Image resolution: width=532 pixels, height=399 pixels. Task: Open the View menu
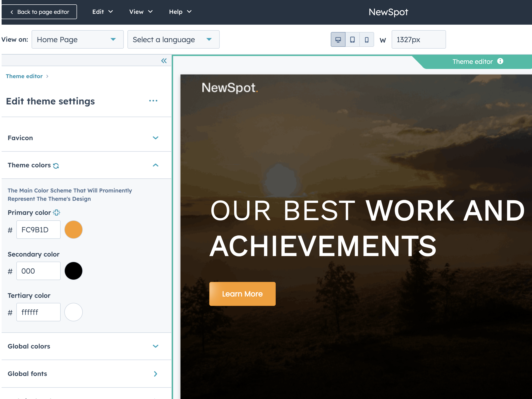141,12
